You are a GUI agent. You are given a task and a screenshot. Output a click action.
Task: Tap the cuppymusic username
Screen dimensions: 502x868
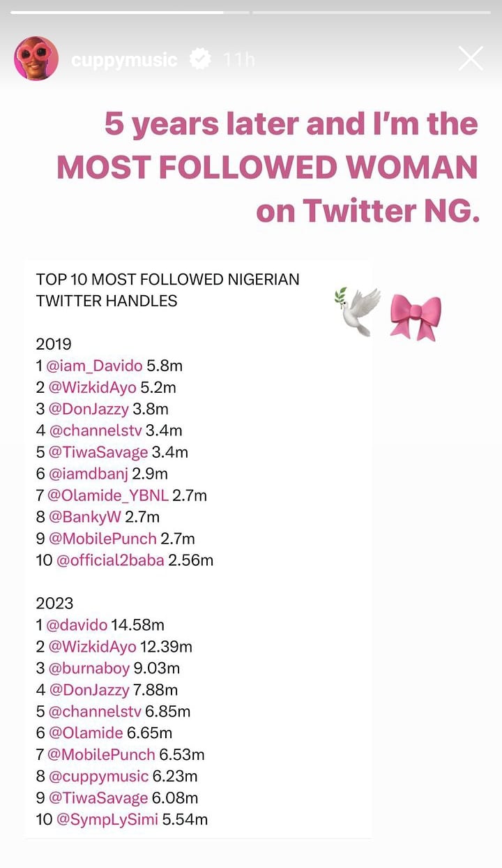click(x=124, y=60)
